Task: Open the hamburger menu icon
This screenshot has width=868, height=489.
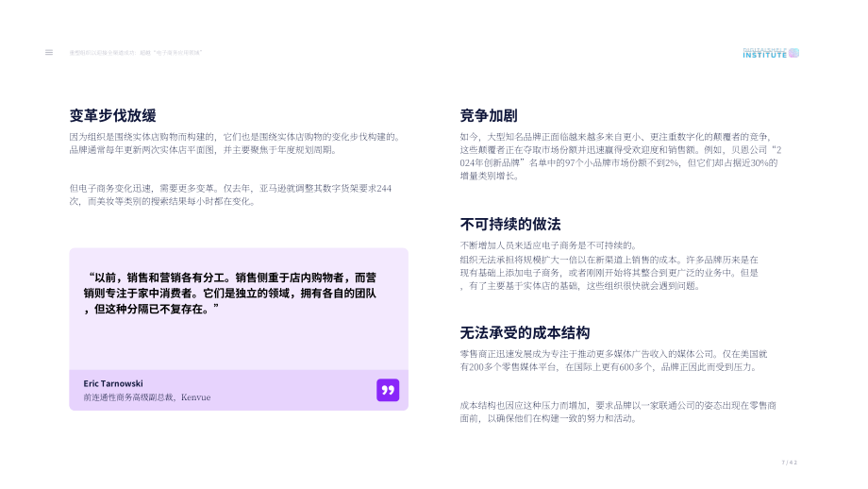Action: click(49, 53)
